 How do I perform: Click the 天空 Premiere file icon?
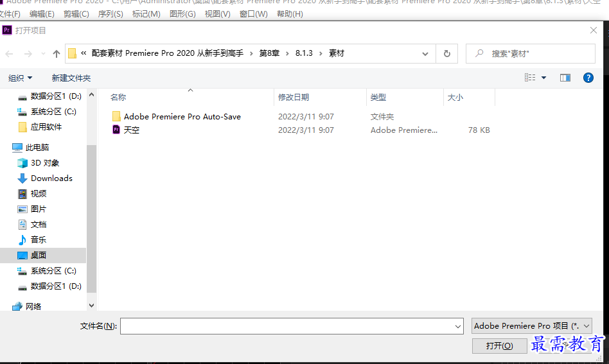116,130
